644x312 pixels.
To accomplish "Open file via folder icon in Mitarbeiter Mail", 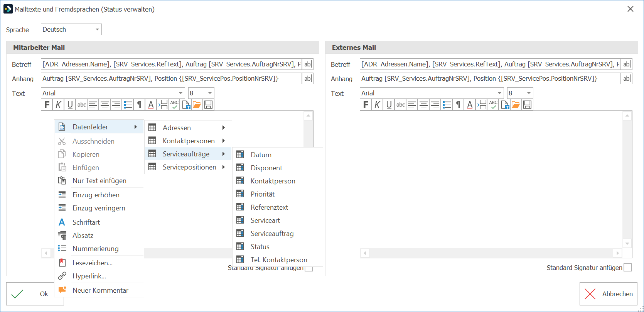I will pos(197,105).
